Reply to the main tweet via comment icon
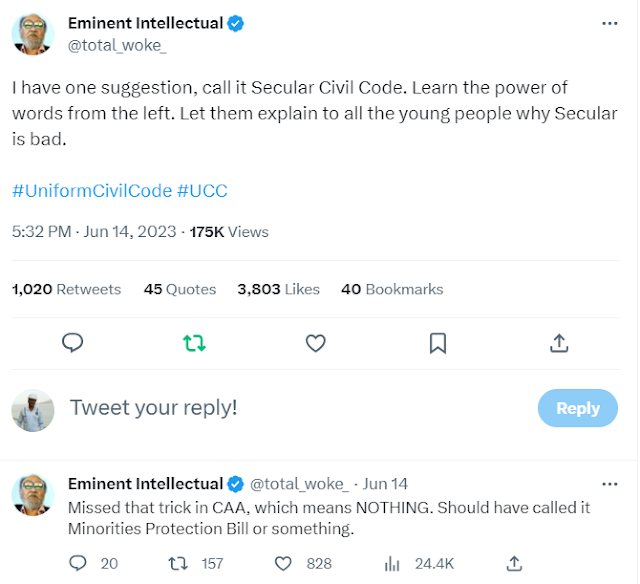The height and width of the screenshot is (584, 640). (72, 344)
